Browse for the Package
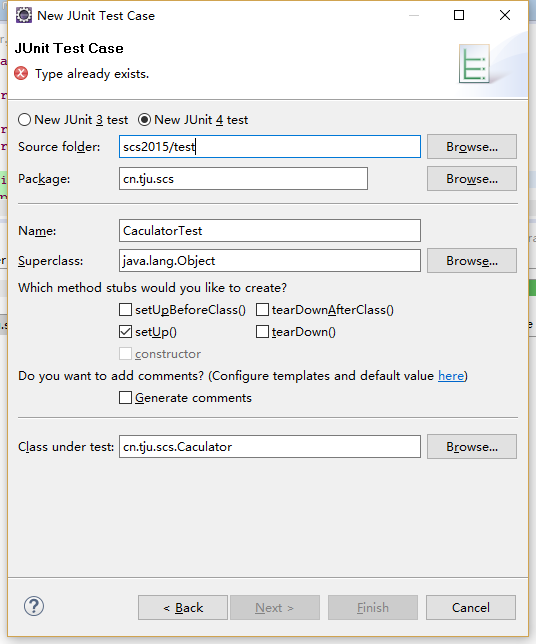Viewport: 536px width, 644px height. click(x=472, y=179)
